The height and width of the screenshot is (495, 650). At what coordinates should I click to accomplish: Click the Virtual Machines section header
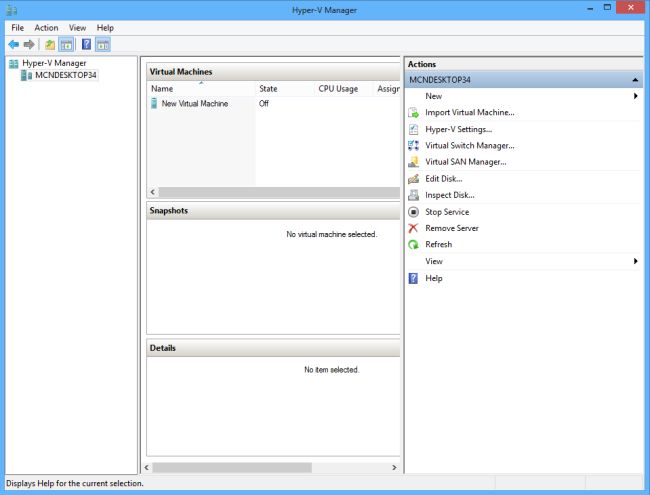point(273,72)
